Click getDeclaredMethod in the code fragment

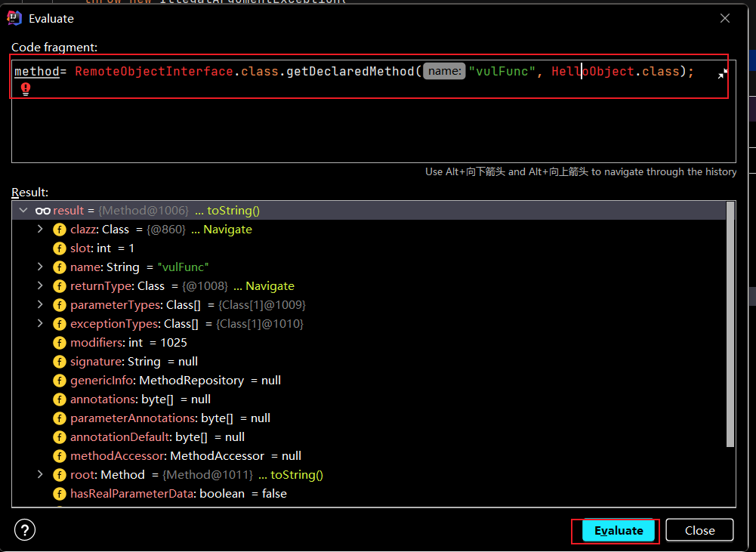tap(350, 71)
